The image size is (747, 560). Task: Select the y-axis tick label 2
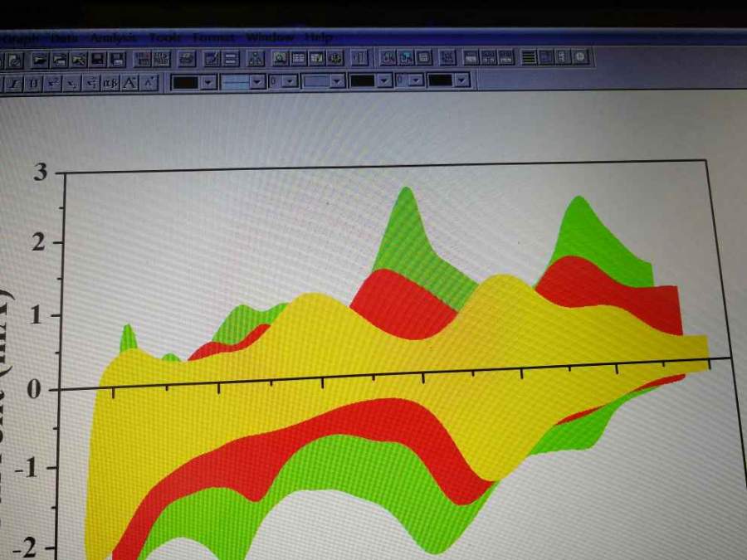38,243
